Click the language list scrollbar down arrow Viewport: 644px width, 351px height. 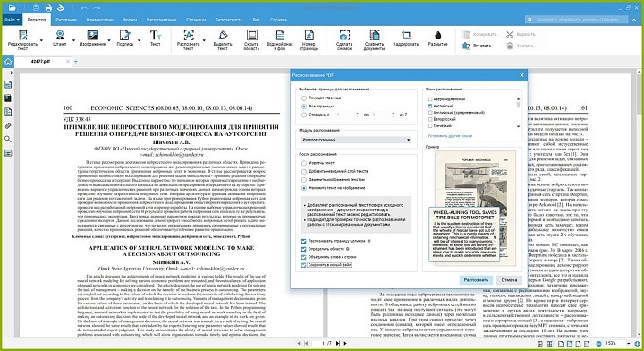(x=518, y=126)
